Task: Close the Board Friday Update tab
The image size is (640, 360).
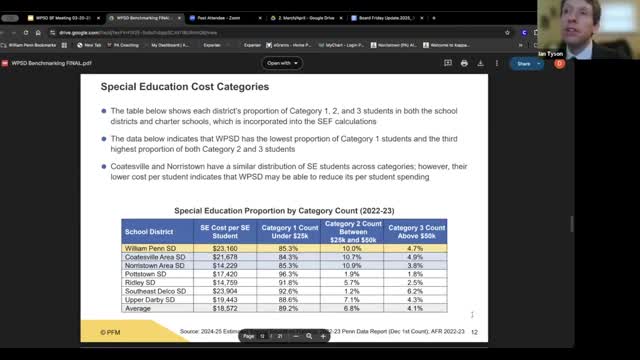Action: pos(422,18)
